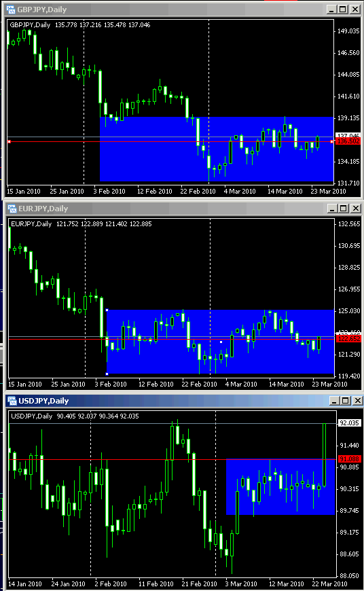The image size is (364, 591).
Task: Click the 119.420 price label in EURJPY scale
Action: [349, 376]
